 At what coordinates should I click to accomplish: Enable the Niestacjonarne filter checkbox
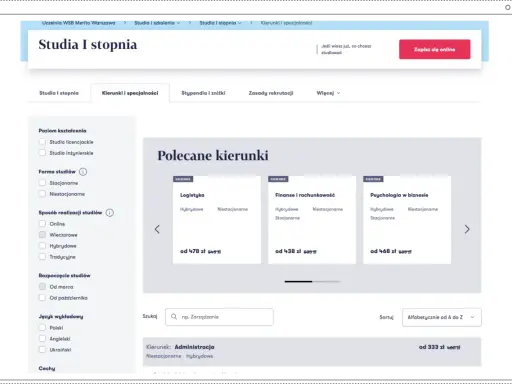[42, 194]
